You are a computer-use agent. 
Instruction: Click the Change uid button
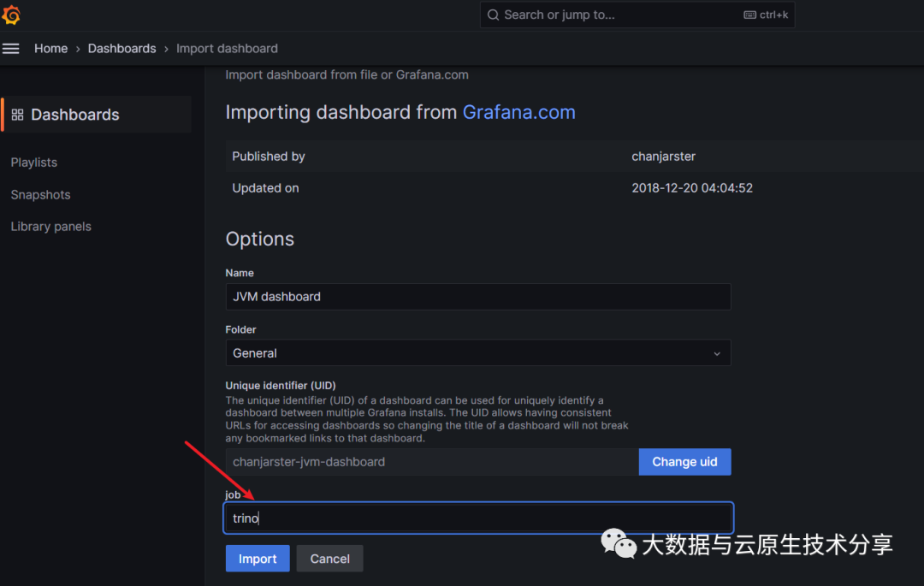click(x=684, y=462)
